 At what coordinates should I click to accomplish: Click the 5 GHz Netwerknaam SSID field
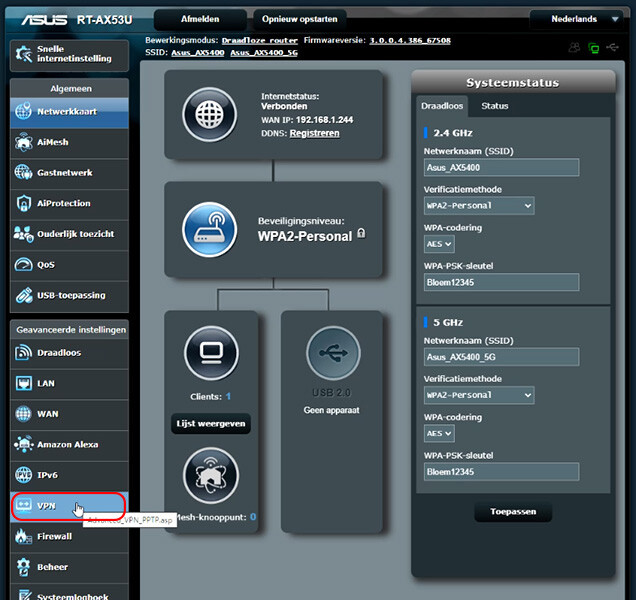coord(501,357)
